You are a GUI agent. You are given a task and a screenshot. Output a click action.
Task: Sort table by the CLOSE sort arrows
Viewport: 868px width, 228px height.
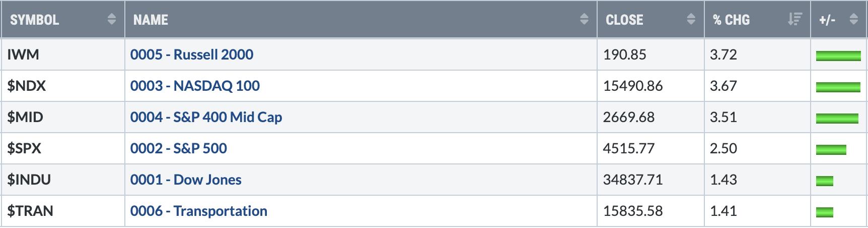[x=691, y=20]
